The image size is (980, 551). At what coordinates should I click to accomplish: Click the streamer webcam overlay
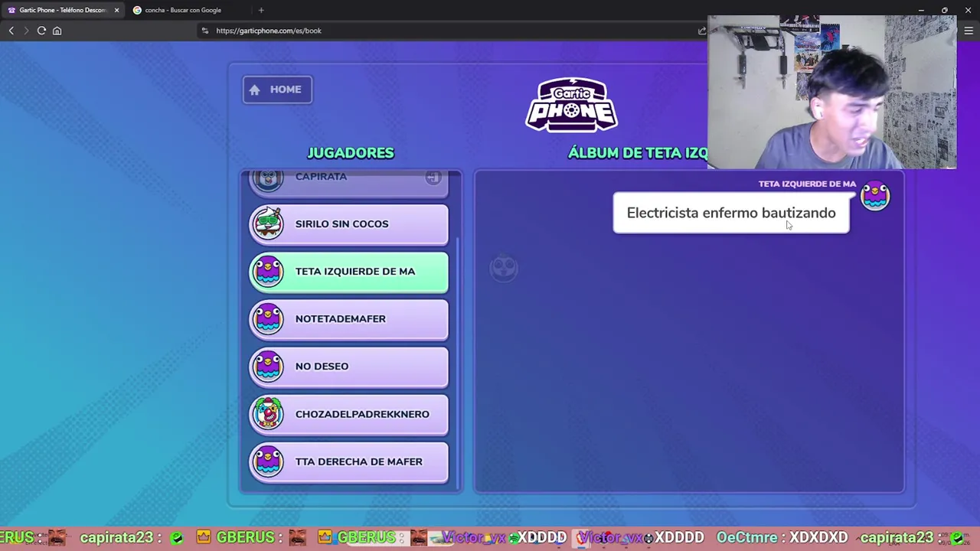831,92
